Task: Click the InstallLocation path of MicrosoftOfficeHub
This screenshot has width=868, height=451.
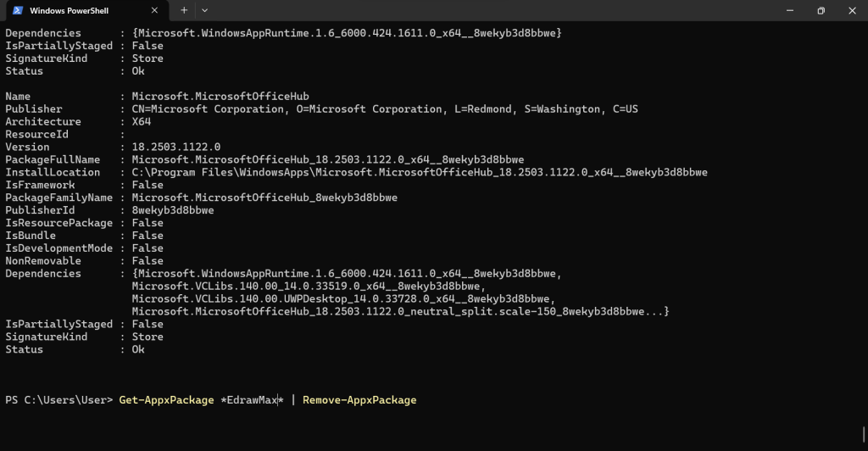Action: click(x=420, y=172)
